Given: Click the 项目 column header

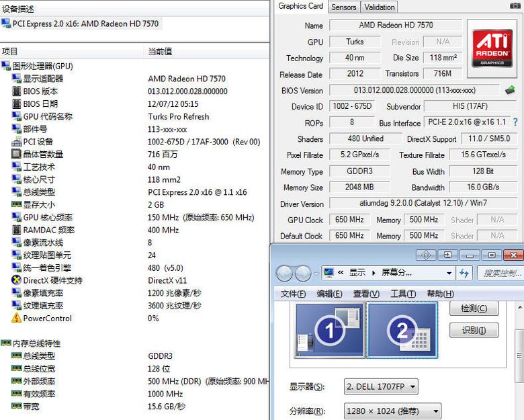Looking at the screenshot, I should (72, 51).
